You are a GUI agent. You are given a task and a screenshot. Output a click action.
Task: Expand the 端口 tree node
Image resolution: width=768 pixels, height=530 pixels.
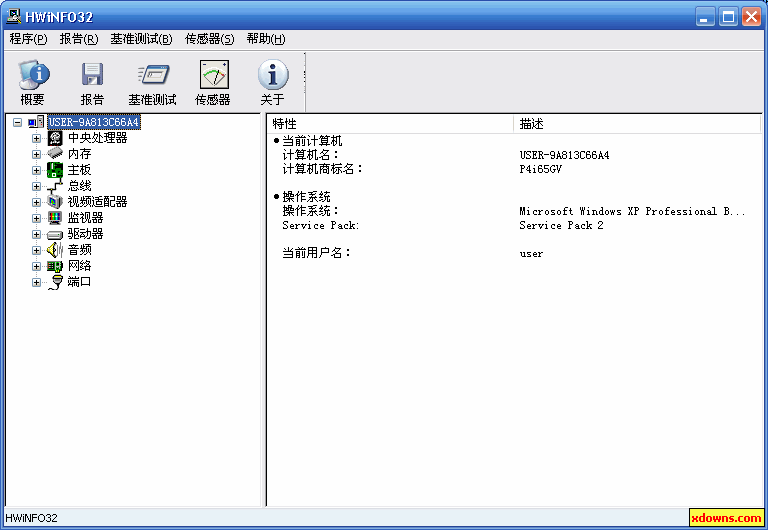click(36, 282)
